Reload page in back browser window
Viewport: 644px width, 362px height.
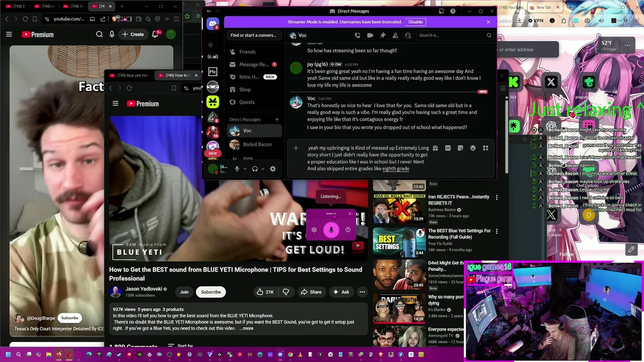25,19
